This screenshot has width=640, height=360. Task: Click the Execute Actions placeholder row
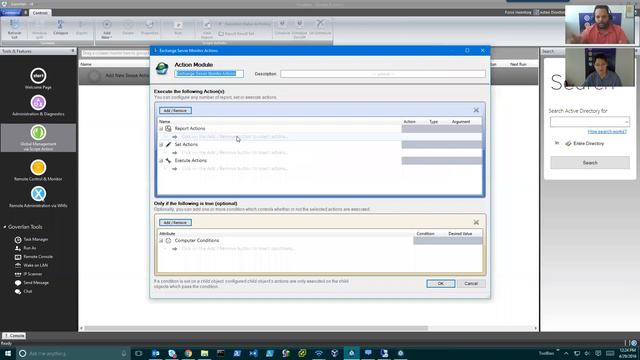pyautogui.click(x=235, y=169)
